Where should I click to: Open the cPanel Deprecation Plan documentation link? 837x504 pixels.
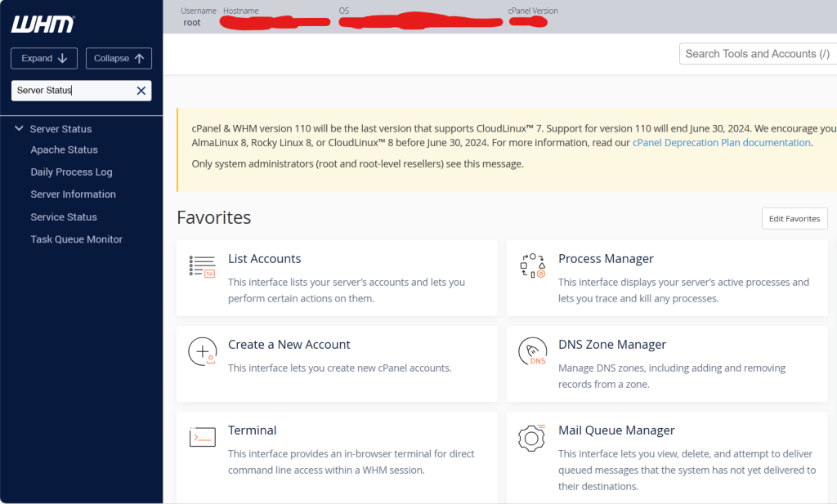click(x=721, y=143)
